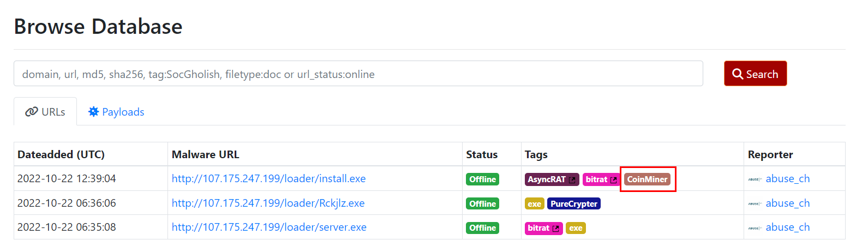Click the exe tag in Rckjlz.exe row
This screenshot has height=246, width=868.
coord(534,204)
